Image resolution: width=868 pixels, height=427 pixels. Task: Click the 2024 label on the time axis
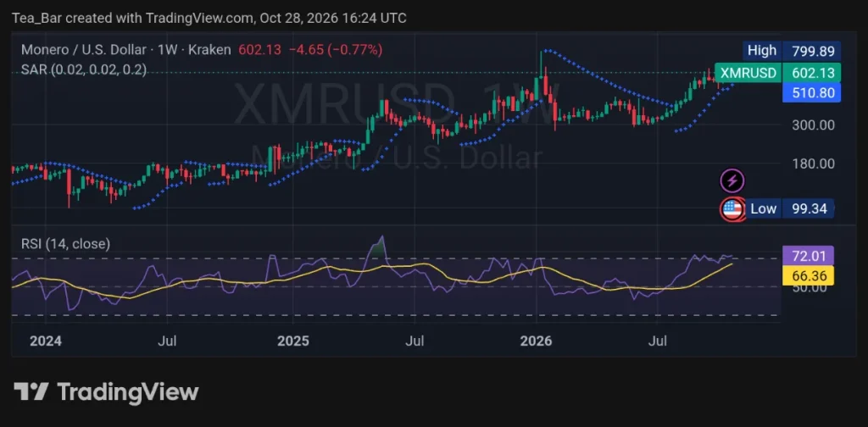(46, 341)
